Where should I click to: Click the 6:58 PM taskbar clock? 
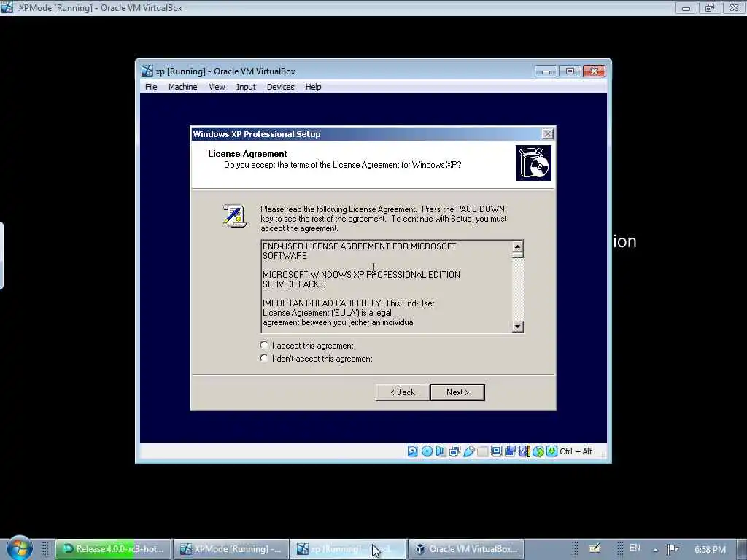point(710,550)
